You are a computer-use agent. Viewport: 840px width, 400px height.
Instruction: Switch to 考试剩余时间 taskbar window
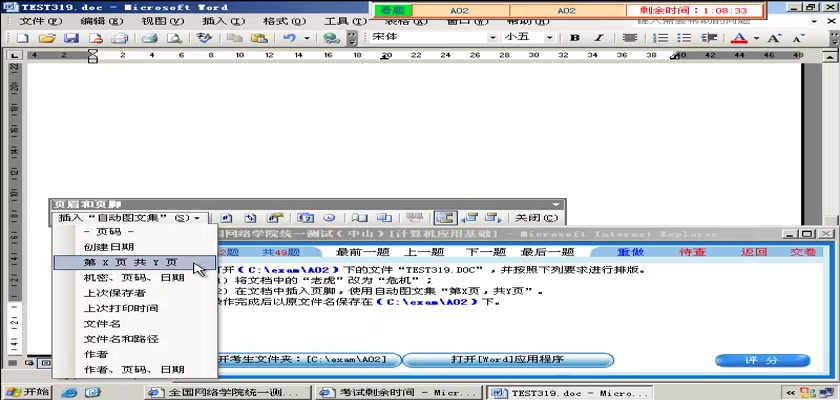[398, 393]
